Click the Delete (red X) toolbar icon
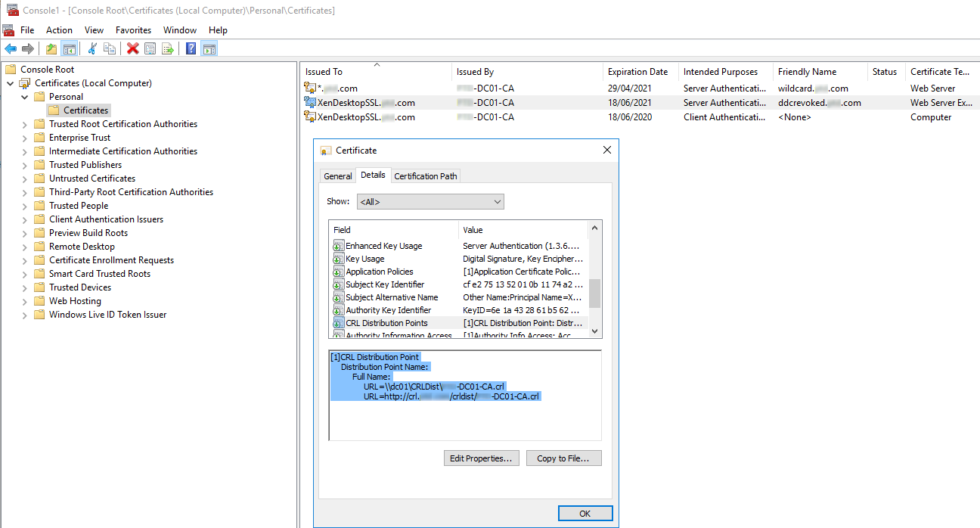This screenshot has width=980, height=528. pos(132,48)
